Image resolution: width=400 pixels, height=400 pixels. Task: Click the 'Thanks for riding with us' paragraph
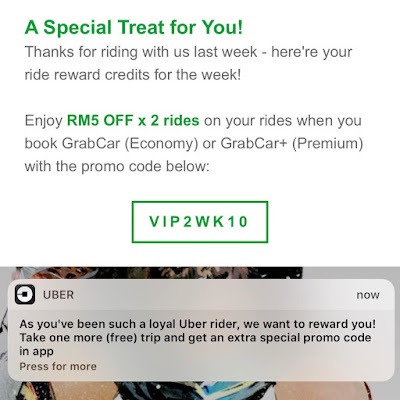pos(188,63)
